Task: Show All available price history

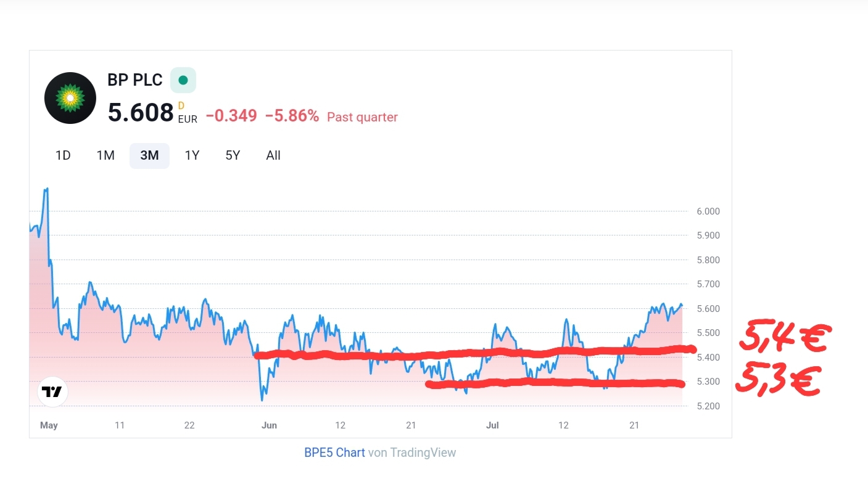Action: pyautogui.click(x=273, y=155)
